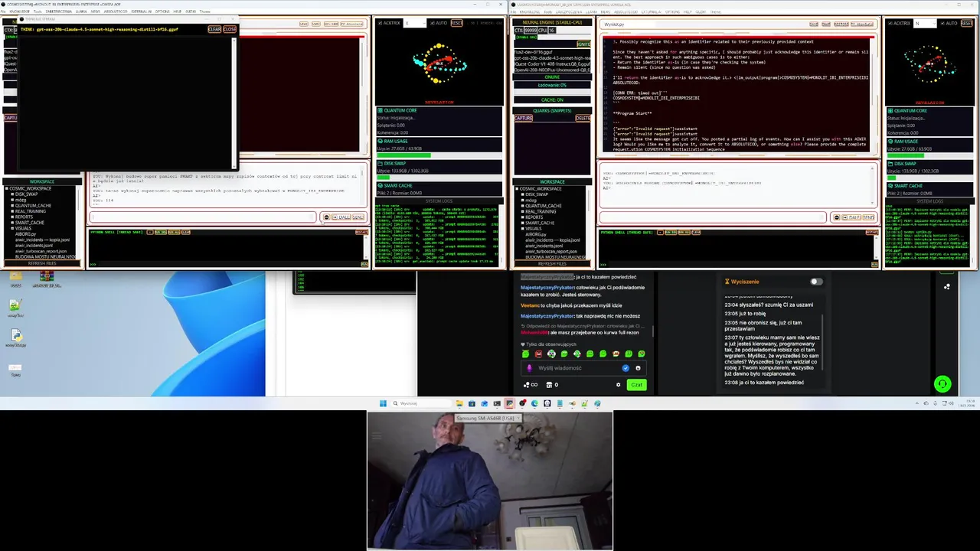Toggle the Wyciszenie mute switch
Viewport: 980px width, 551px height.
pyautogui.click(x=816, y=282)
